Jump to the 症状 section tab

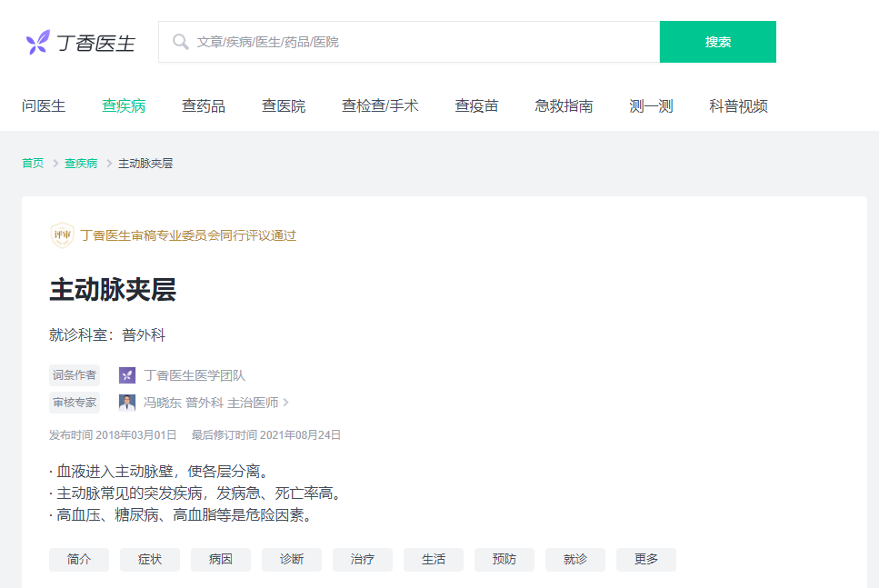(150, 560)
